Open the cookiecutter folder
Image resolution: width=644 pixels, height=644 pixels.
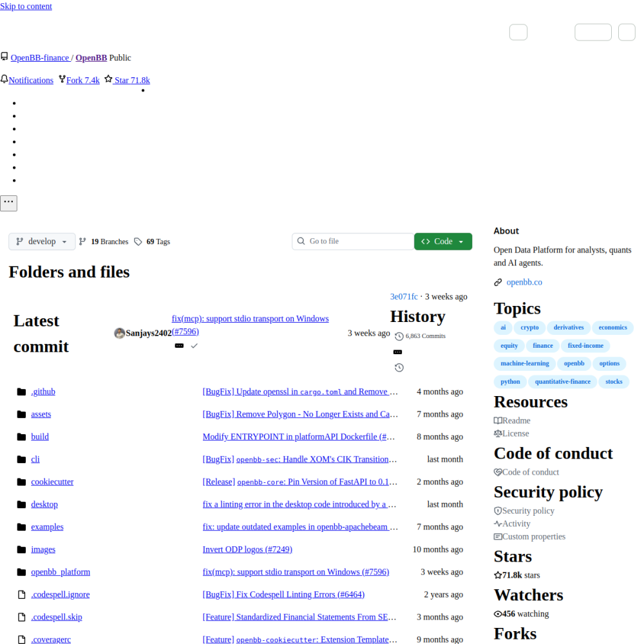(52, 482)
